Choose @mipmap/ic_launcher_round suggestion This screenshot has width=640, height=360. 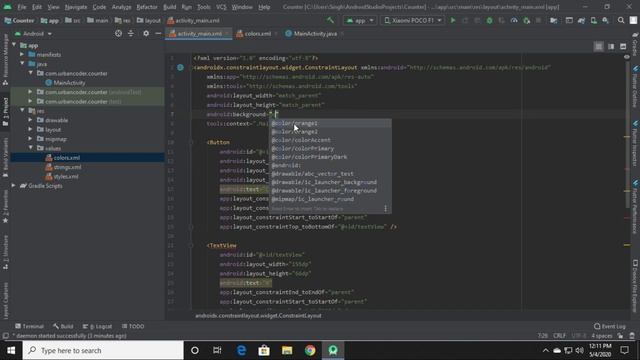(x=331, y=199)
